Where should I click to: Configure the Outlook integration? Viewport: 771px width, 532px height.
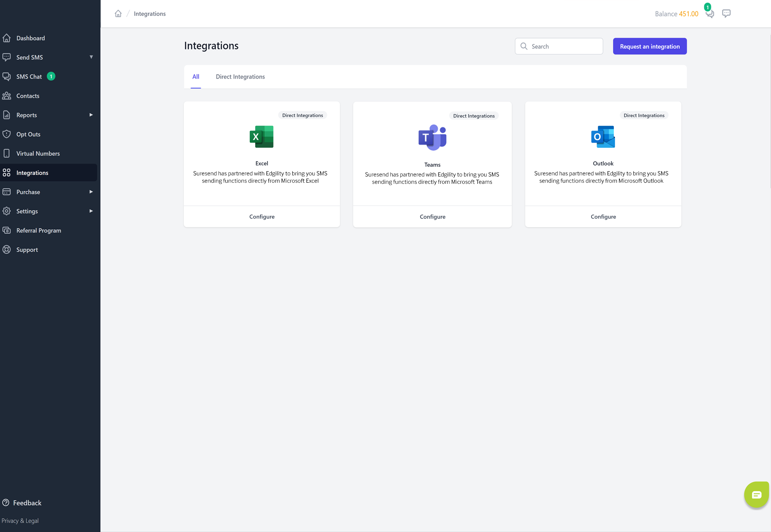[x=603, y=216]
